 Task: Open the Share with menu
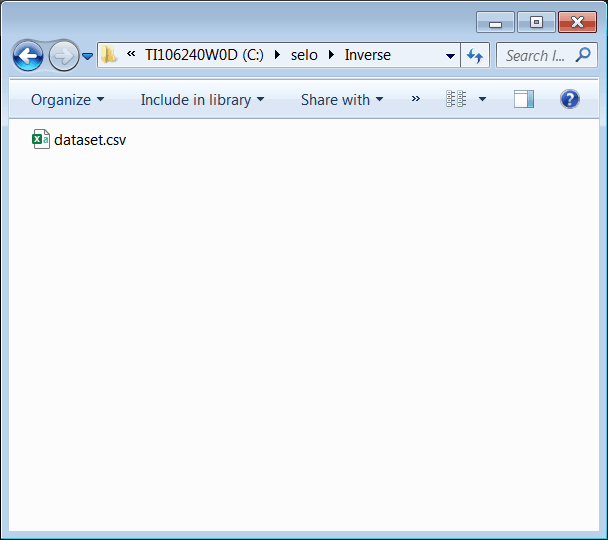pyautogui.click(x=342, y=100)
